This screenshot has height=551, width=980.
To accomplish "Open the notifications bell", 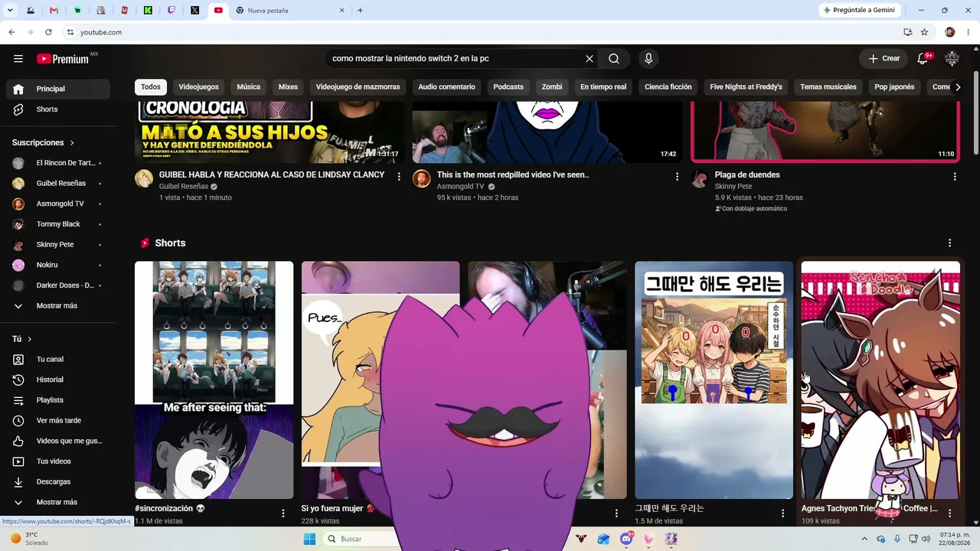I will click(923, 58).
